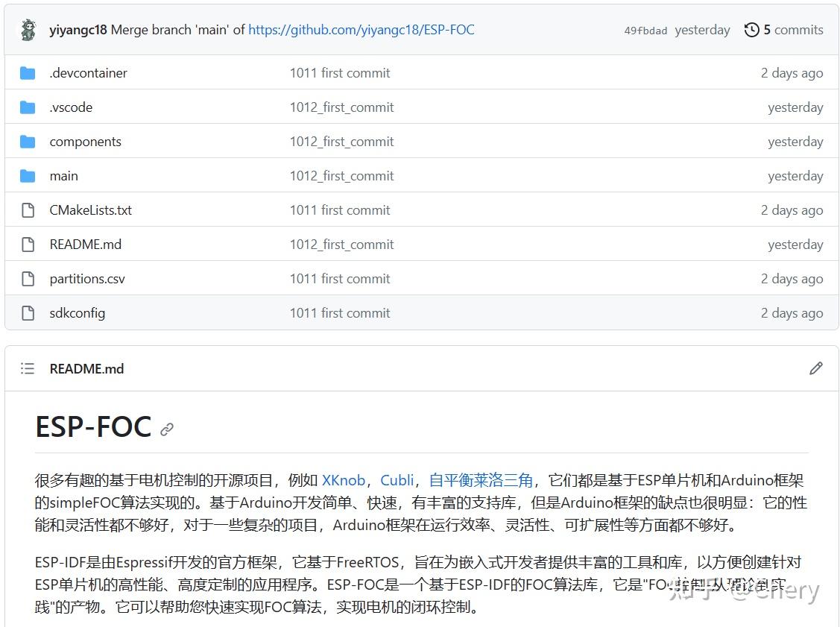840x627 pixels.
Task: Click the README.md file icon
Action: pyautogui.click(x=28, y=244)
